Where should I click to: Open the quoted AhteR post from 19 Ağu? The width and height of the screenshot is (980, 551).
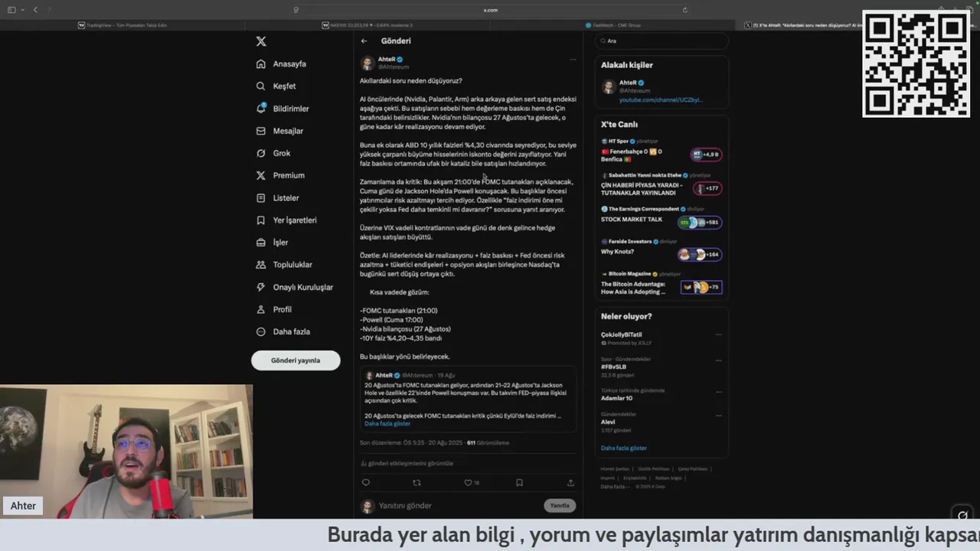467,399
